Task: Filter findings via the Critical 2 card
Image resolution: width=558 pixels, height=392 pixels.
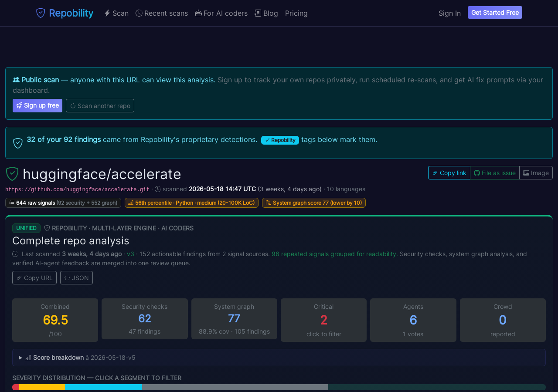Action: click(324, 320)
